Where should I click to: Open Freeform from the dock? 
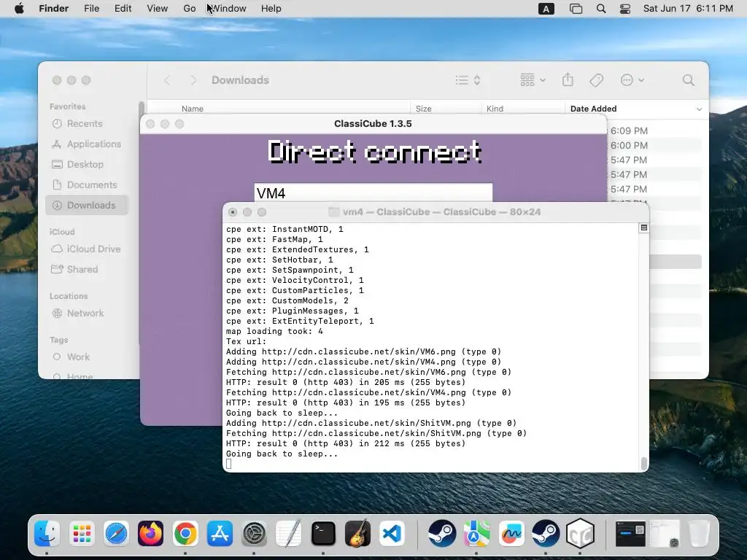coord(511,533)
